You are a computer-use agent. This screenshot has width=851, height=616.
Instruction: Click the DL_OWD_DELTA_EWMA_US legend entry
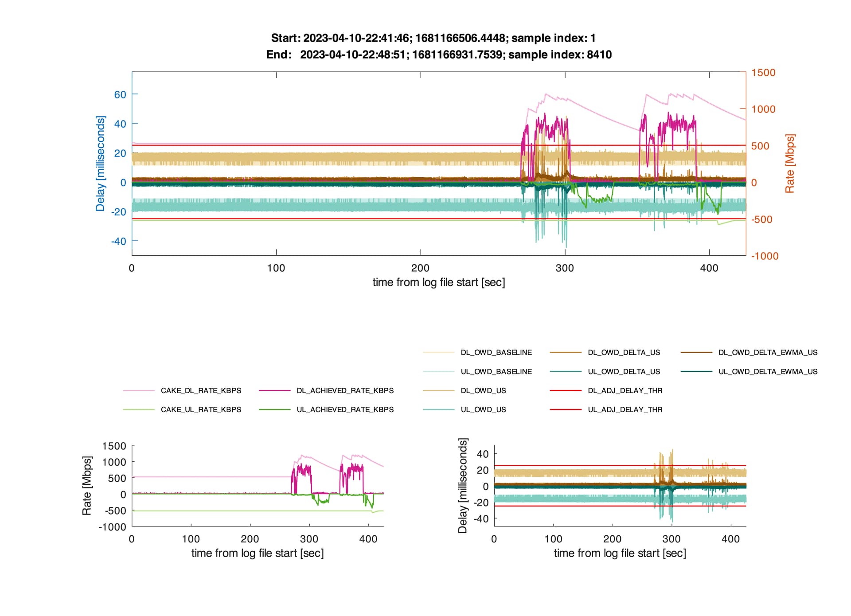coord(749,352)
